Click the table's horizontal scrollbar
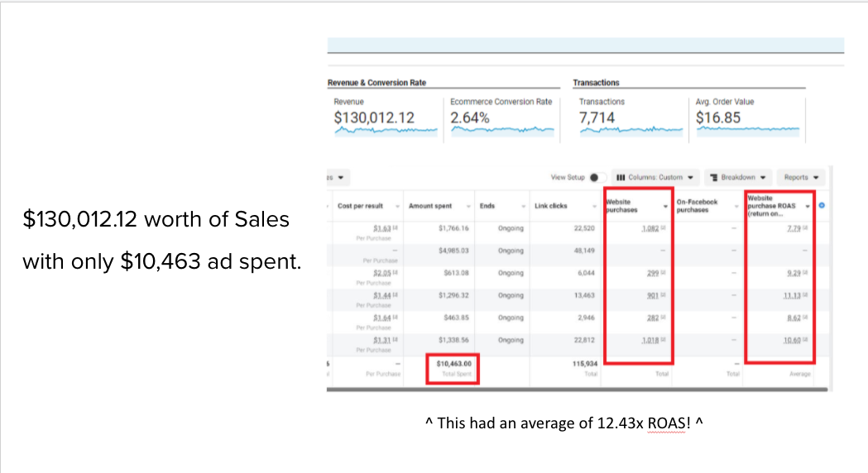The image size is (868, 473). 579,388
